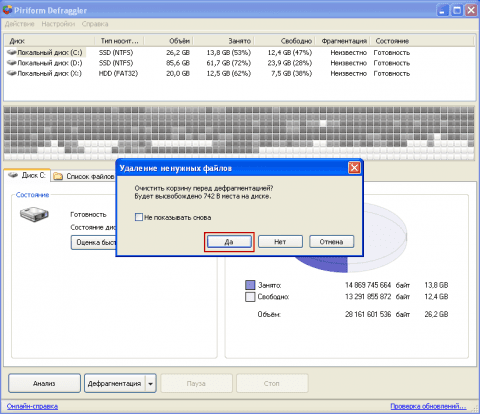Click the disabled Стоп button
Image resolution: width=480 pixels, height=414 pixels.
tap(272, 383)
